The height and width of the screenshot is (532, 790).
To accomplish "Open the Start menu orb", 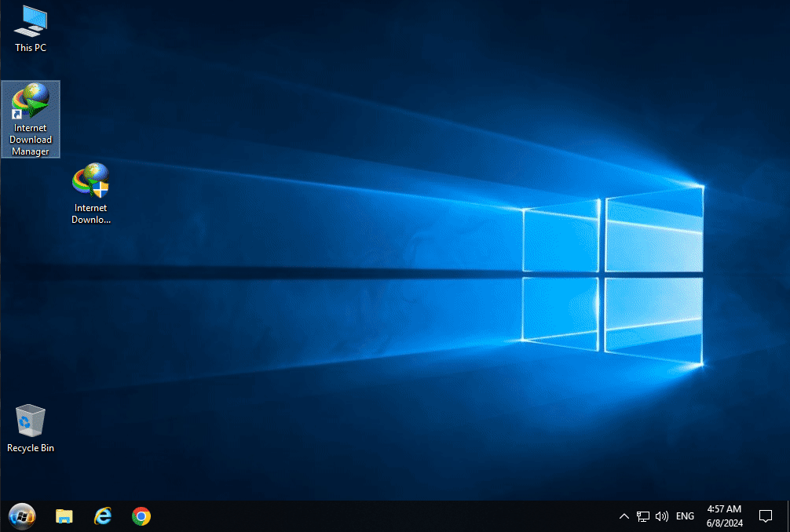I will click(22, 516).
